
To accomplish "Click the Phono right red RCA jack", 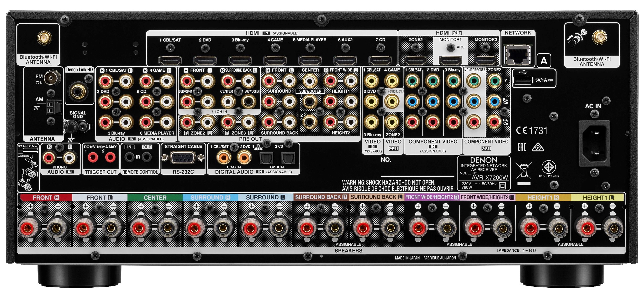I will point(49,158).
